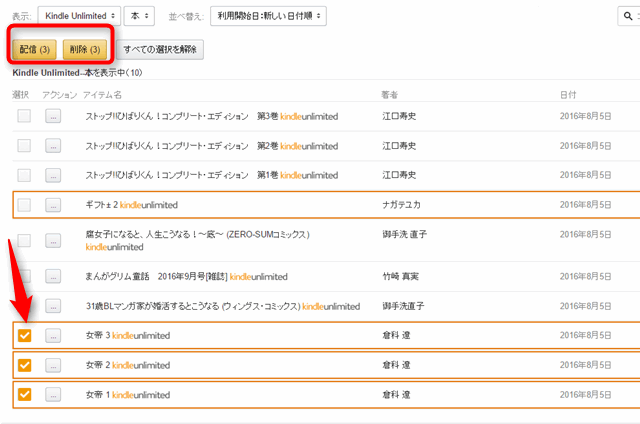Click the search magnifier icon
Screen dimensions: 640x424
(x=628, y=16)
